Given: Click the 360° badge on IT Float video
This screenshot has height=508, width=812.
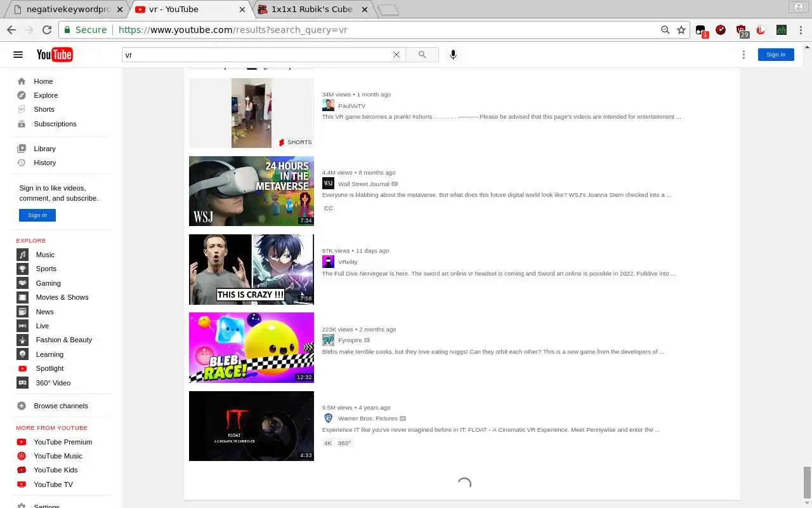Looking at the screenshot, I should click(x=344, y=443).
